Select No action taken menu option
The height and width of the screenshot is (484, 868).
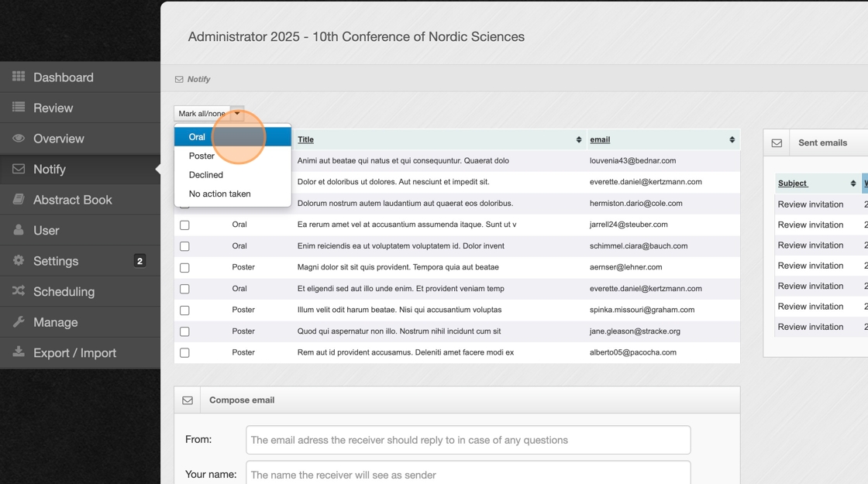[220, 194]
